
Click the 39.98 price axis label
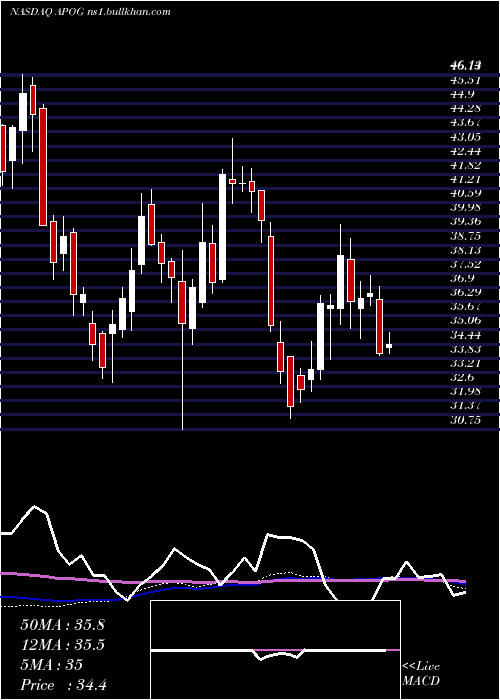tap(466, 208)
